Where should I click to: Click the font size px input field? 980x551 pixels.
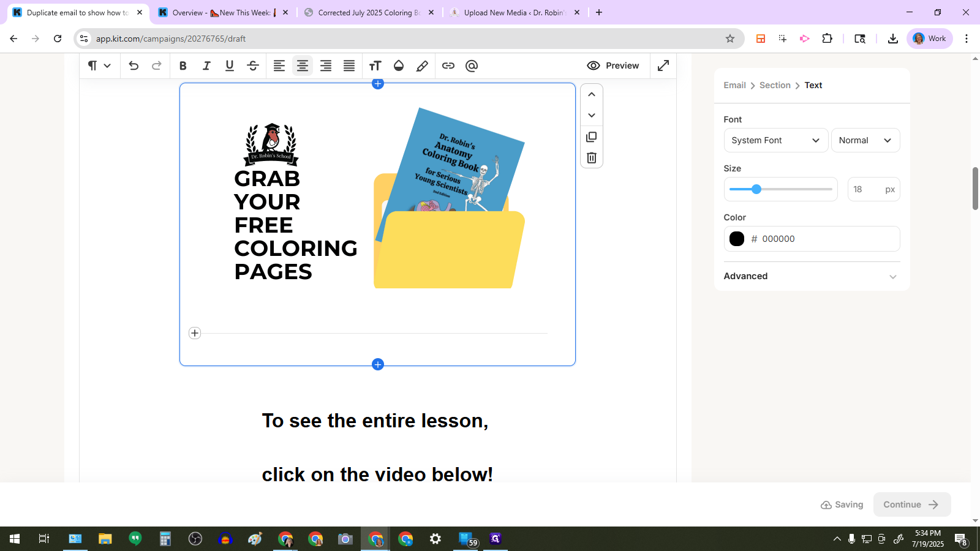865,190
